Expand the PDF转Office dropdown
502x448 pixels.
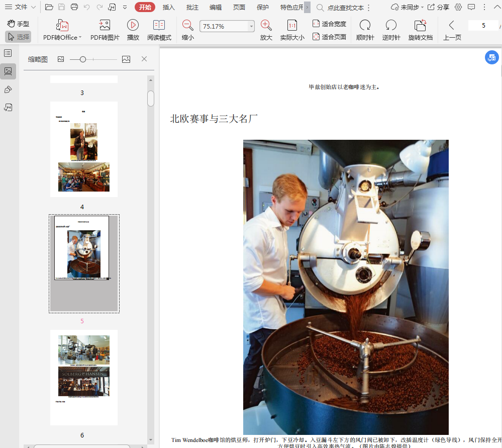click(80, 38)
